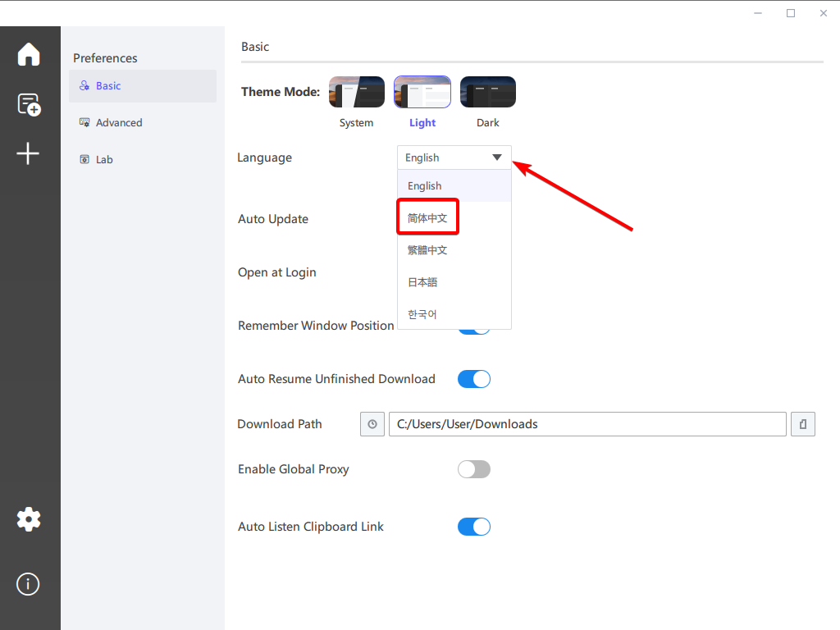This screenshot has width=840, height=630.
Task: Pick 한국어 language option
Action: tap(422, 314)
